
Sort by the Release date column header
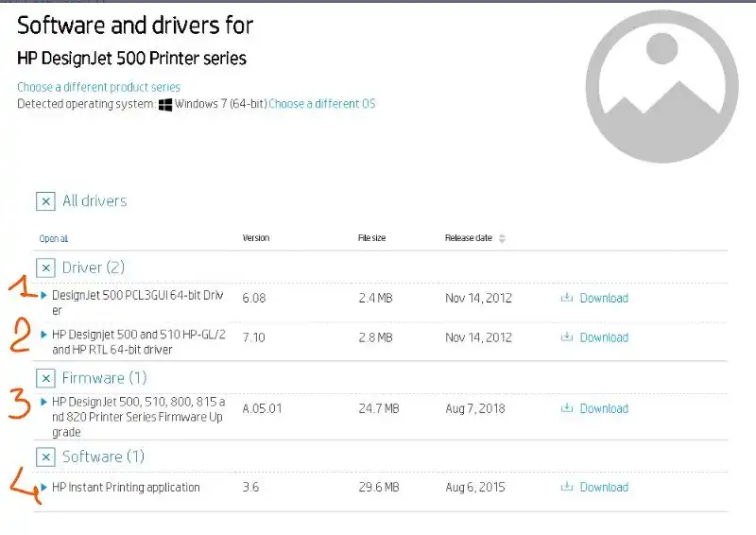468,238
